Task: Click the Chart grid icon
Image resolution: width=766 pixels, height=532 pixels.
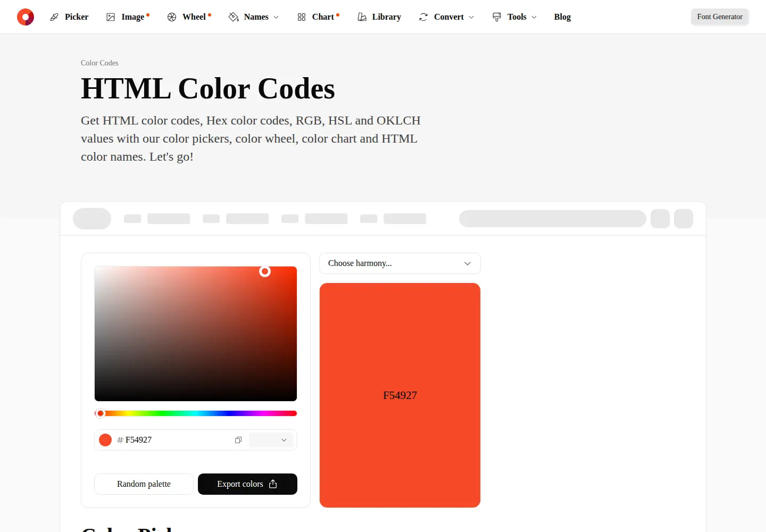Action: point(302,17)
